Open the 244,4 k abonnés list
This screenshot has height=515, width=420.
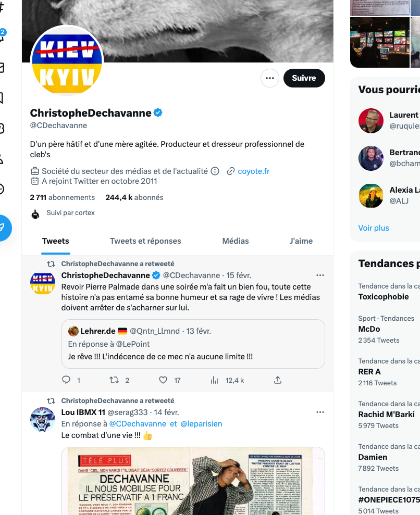(134, 197)
